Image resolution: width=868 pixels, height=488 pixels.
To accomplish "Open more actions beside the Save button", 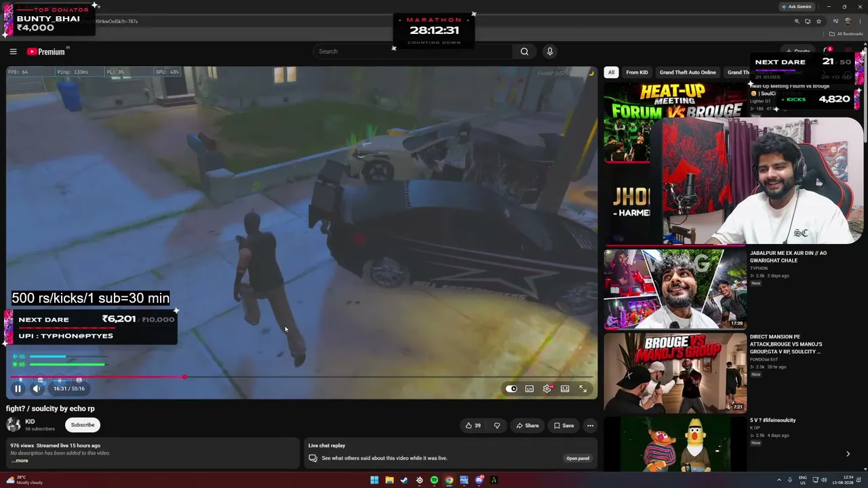I will point(590,426).
